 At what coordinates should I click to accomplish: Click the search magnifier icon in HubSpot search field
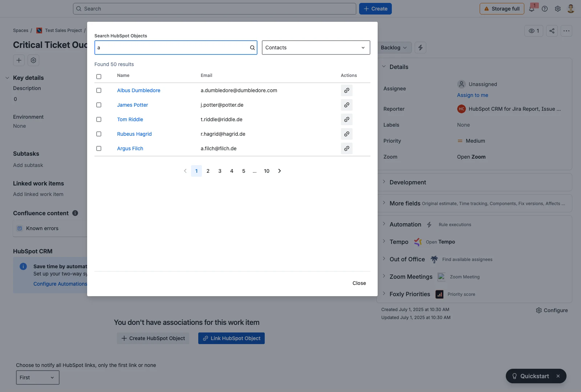(x=252, y=48)
